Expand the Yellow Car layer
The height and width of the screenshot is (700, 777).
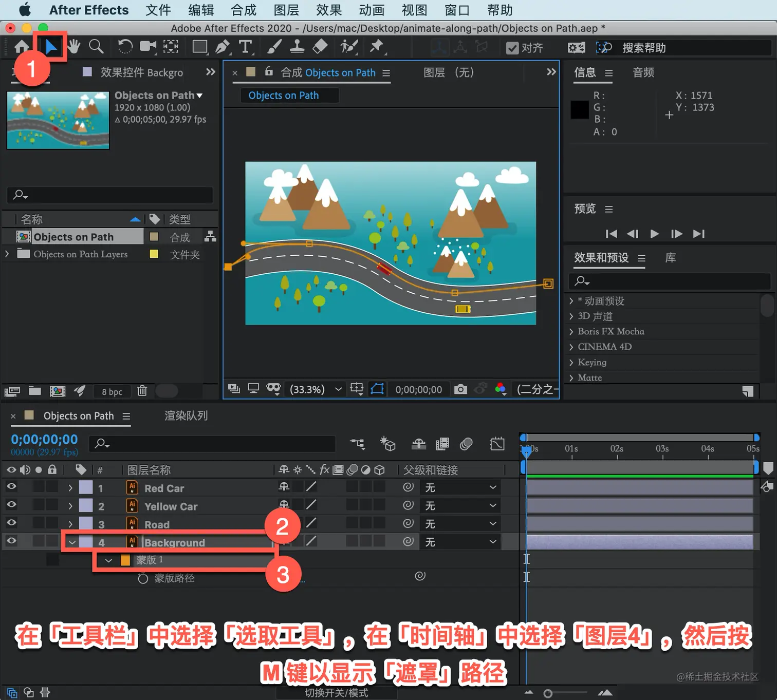[x=70, y=506]
